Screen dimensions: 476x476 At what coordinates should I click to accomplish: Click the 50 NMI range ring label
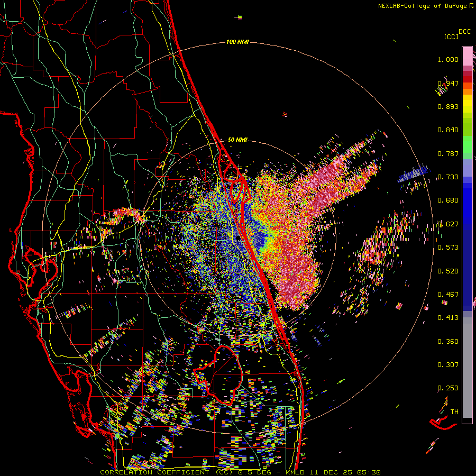pos(237,140)
